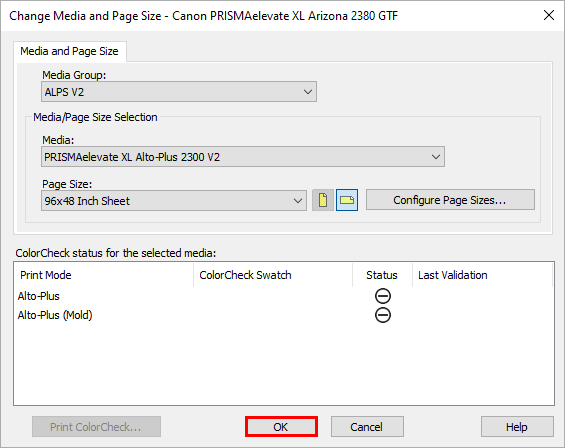The height and width of the screenshot is (448, 565).
Task: Click Alto-Plus (Mold) status icon
Action: 382,315
